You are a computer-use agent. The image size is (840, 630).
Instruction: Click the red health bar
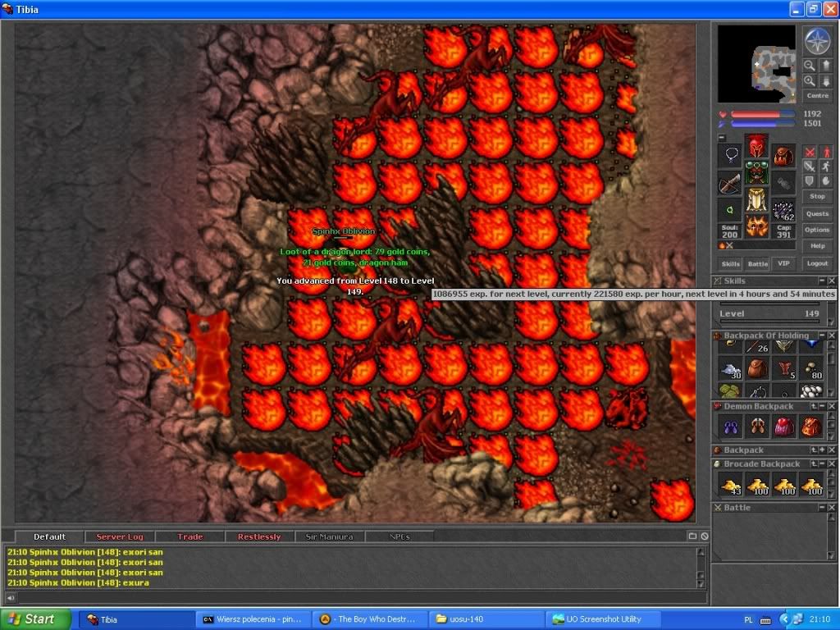point(763,114)
